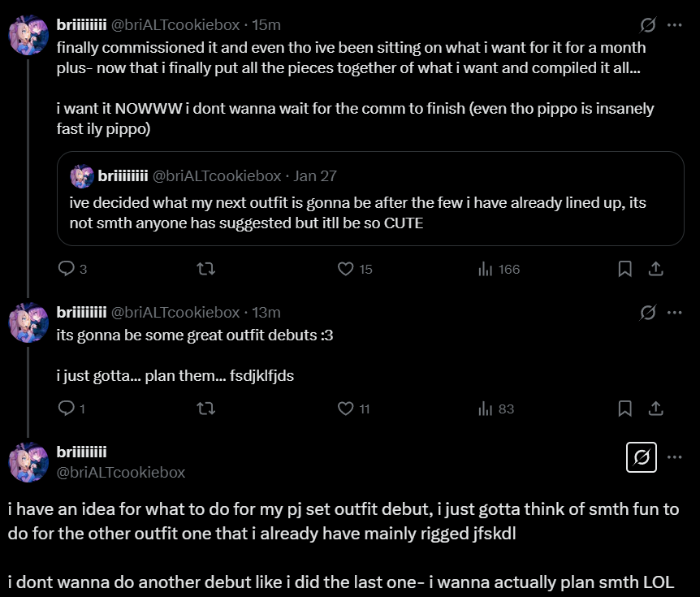Open more options on the bottom tweet
Image resolution: width=700 pixels, height=597 pixels.
pos(674,458)
